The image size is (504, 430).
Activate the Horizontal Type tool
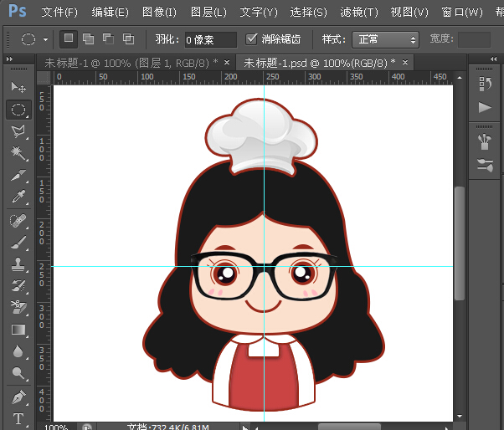click(x=18, y=417)
